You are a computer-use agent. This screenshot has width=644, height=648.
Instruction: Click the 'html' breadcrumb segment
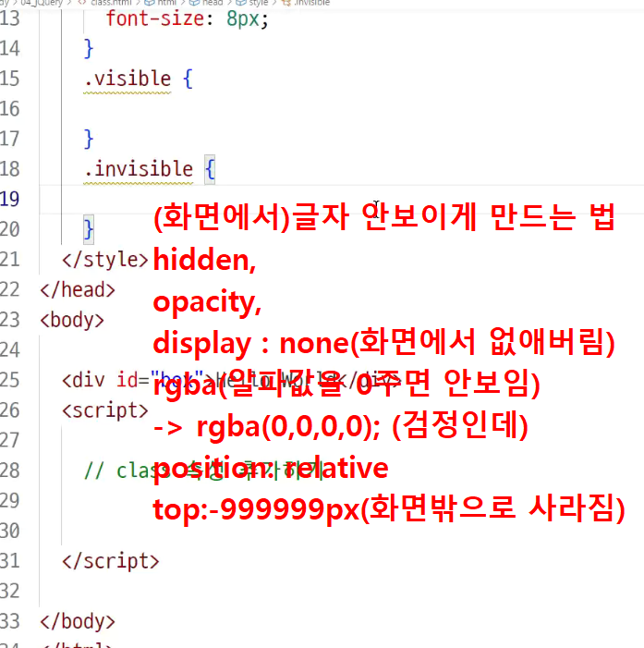[167, 3]
